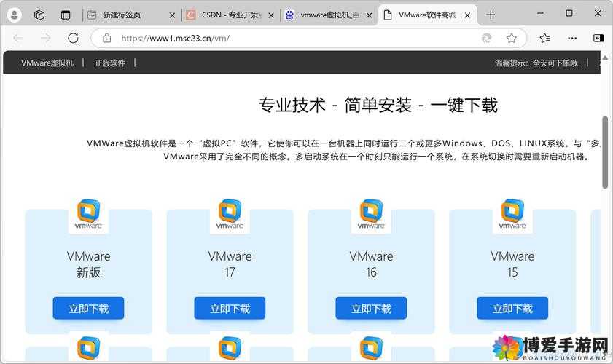Viewport: 613px width, 364px height.
Task: Open browser settings and more menu
Action: (572, 38)
